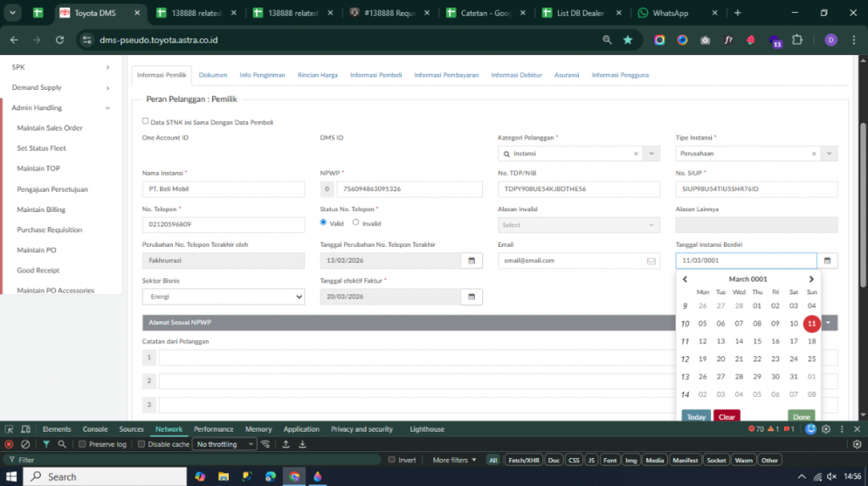Select day 17 in the calendar
Image resolution: width=868 pixels, height=486 pixels.
pos(793,341)
